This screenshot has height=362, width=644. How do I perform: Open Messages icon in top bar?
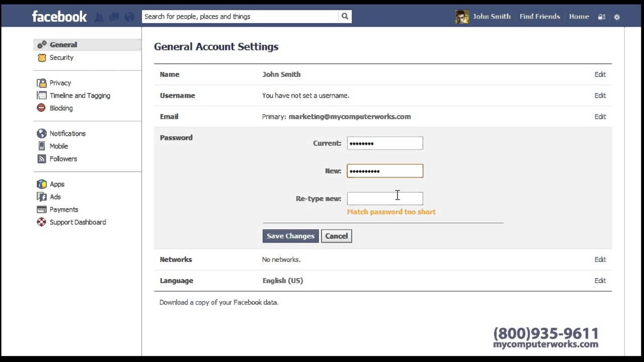(114, 17)
